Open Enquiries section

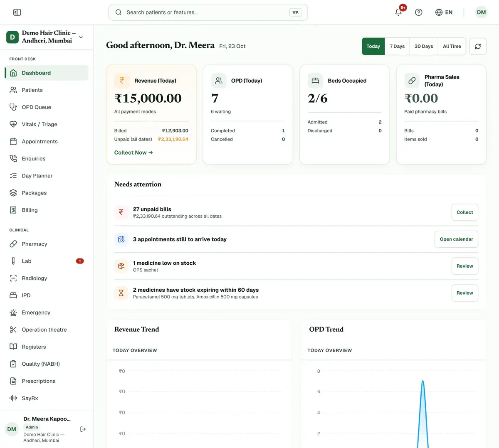(x=47, y=159)
